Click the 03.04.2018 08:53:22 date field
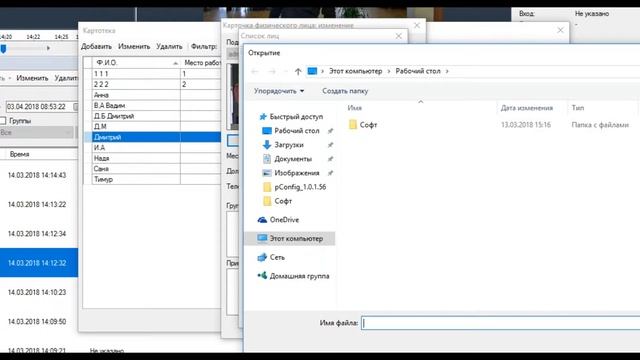This screenshot has height=360, width=640. point(40,107)
